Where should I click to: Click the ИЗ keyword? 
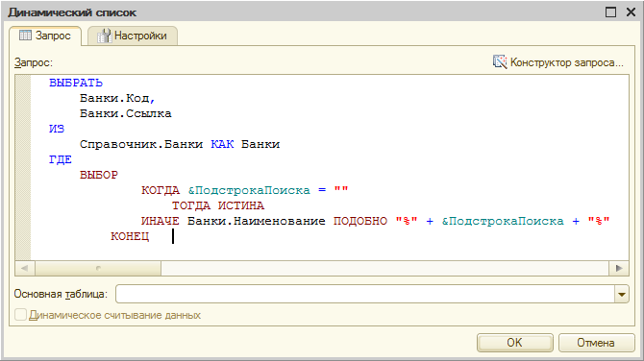point(57,129)
